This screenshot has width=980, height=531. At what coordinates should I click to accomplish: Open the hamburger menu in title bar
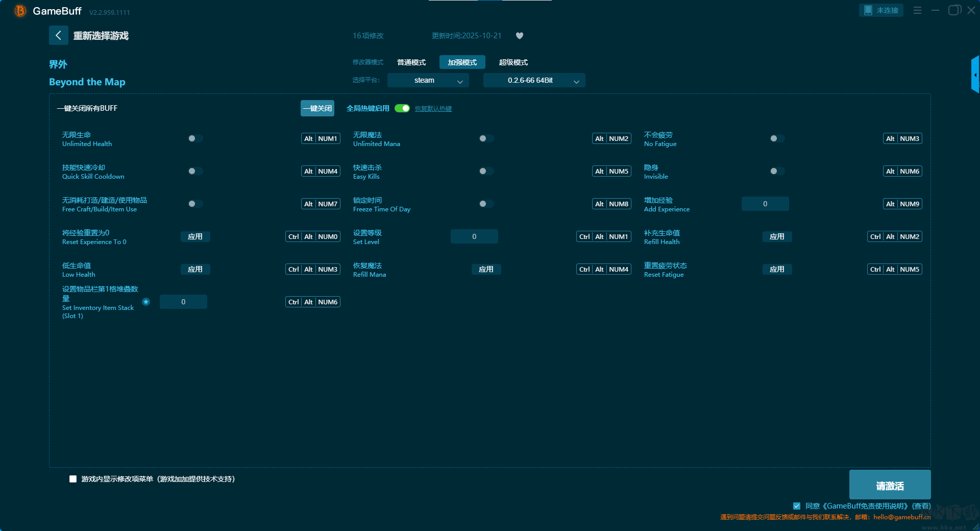(x=917, y=10)
